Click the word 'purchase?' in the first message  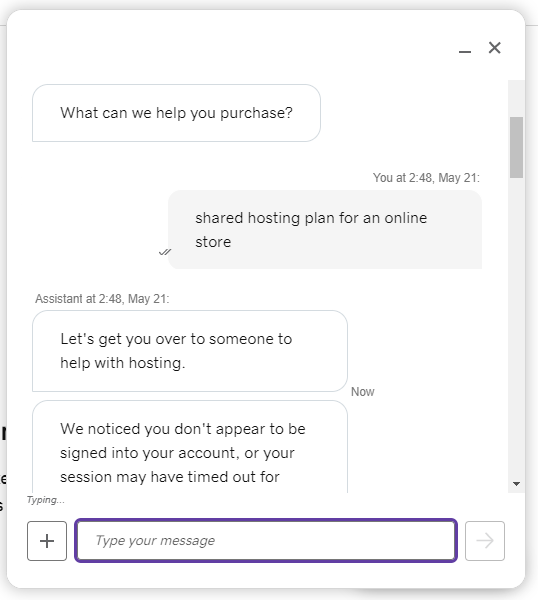click(x=256, y=113)
